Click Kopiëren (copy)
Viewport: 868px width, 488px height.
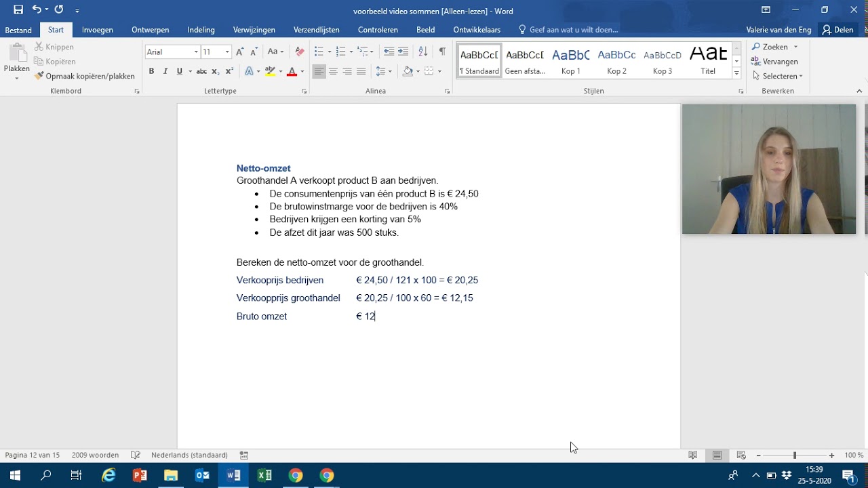55,62
